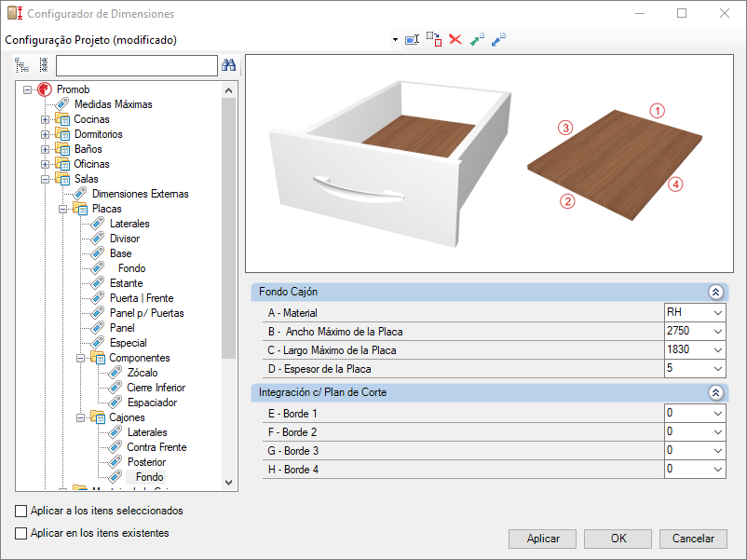
Task: Delete configuration with red X icon
Action: [x=455, y=39]
